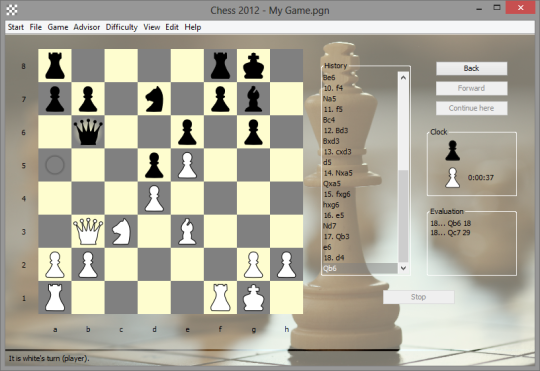
Task: Select the black pawn on e6
Action: 187,132
